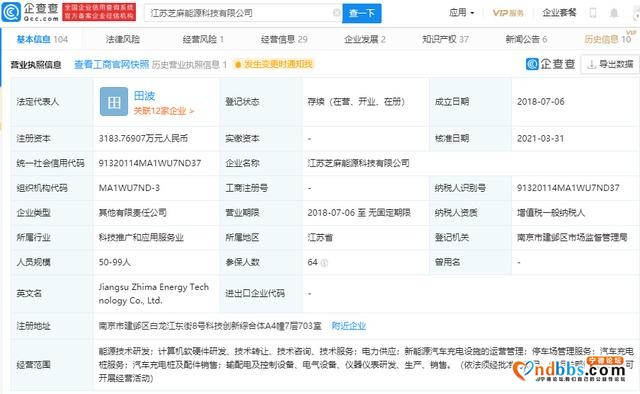This screenshot has width=640, height=394.
Task: Select organization code MA1WU7ND-3
Action: tap(129, 188)
